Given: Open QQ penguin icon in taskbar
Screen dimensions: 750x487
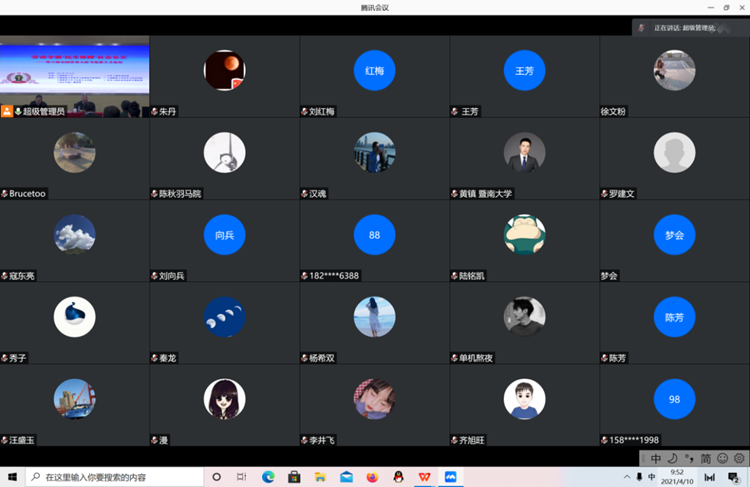Looking at the screenshot, I should [398, 477].
